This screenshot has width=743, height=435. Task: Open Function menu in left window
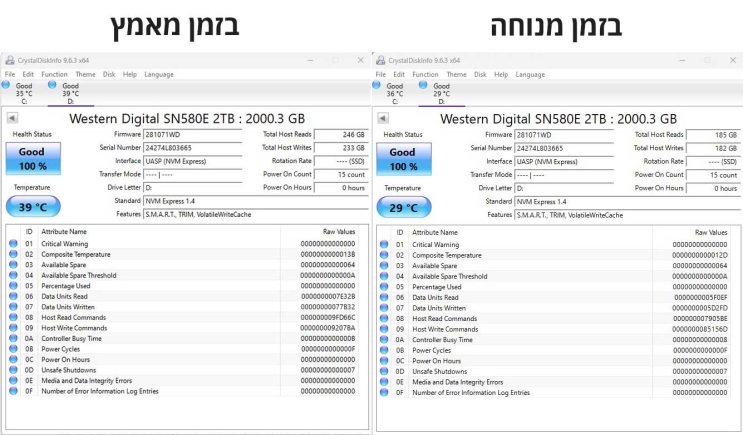pos(54,74)
